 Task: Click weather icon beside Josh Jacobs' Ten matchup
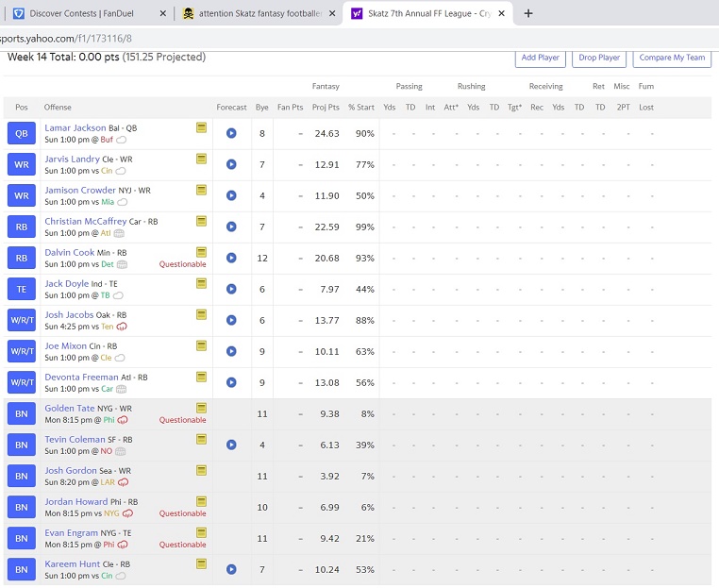pyautogui.click(x=122, y=327)
